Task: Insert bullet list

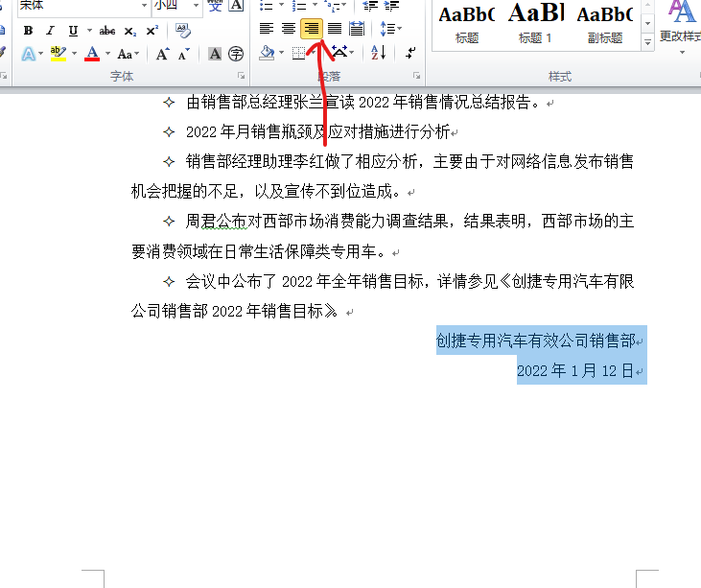Action: (x=267, y=6)
